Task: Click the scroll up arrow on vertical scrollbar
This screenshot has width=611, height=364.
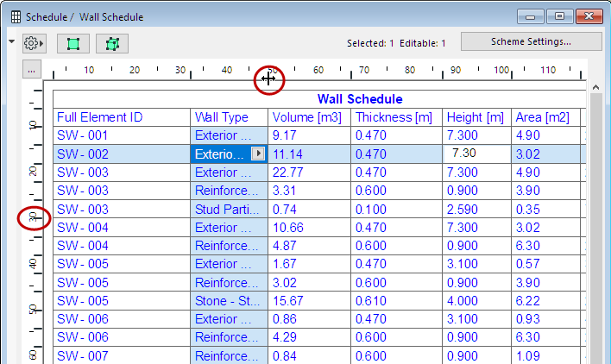Action: point(594,85)
